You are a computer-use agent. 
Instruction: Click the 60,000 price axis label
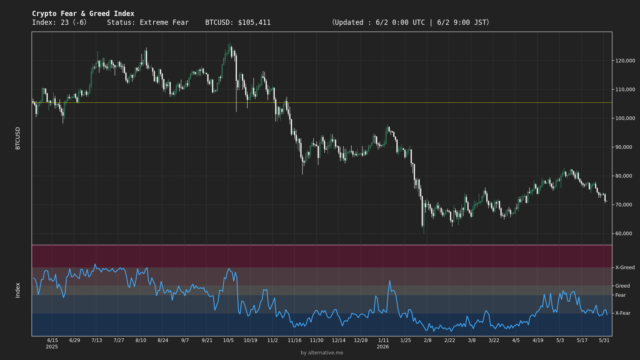pyautogui.click(x=624, y=233)
